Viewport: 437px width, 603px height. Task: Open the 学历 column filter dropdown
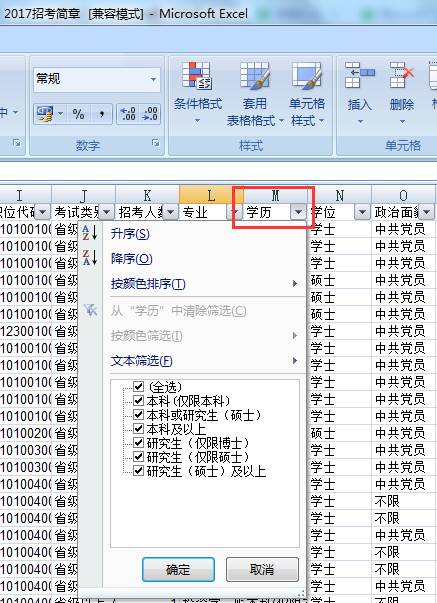(298, 212)
